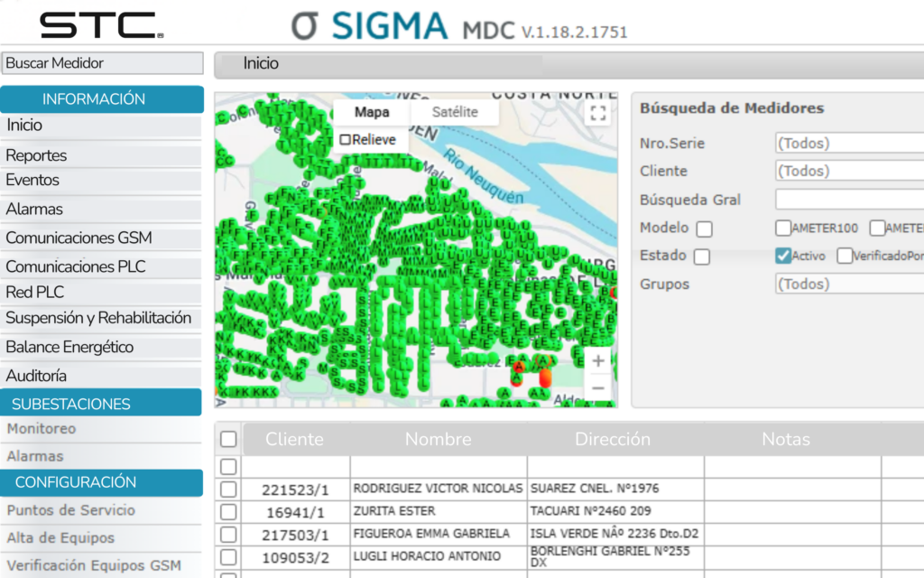Open Balance Energético

point(101,348)
